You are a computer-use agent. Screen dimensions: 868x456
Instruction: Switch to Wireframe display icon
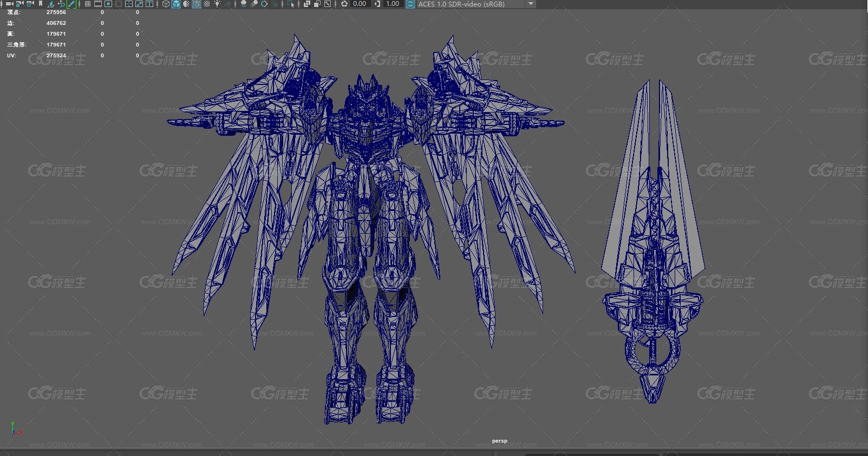[166, 4]
